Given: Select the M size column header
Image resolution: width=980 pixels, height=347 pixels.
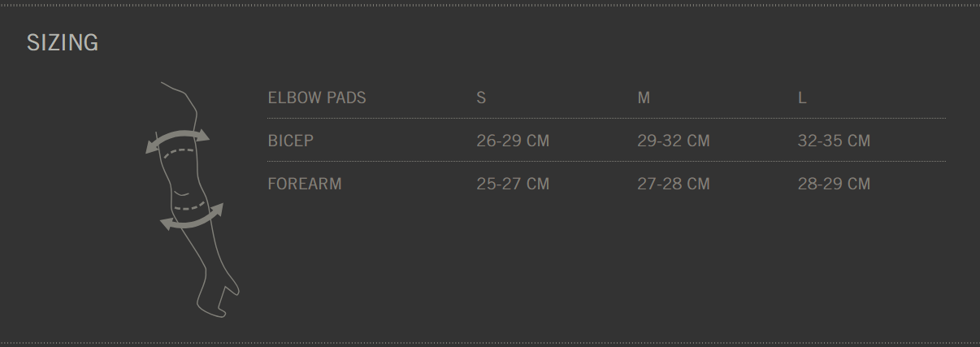Looking at the screenshot, I should click(x=644, y=98).
